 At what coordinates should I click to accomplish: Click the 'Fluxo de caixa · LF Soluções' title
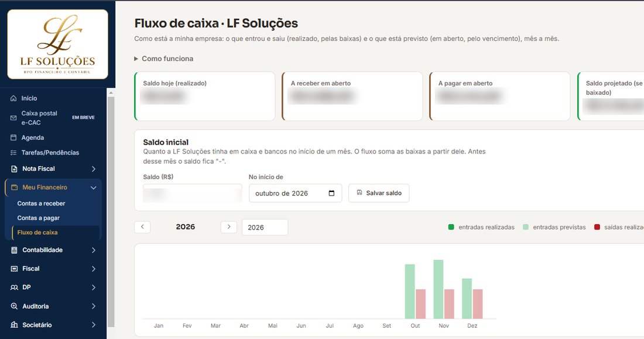pyautogui.click(x=216, y=23)
